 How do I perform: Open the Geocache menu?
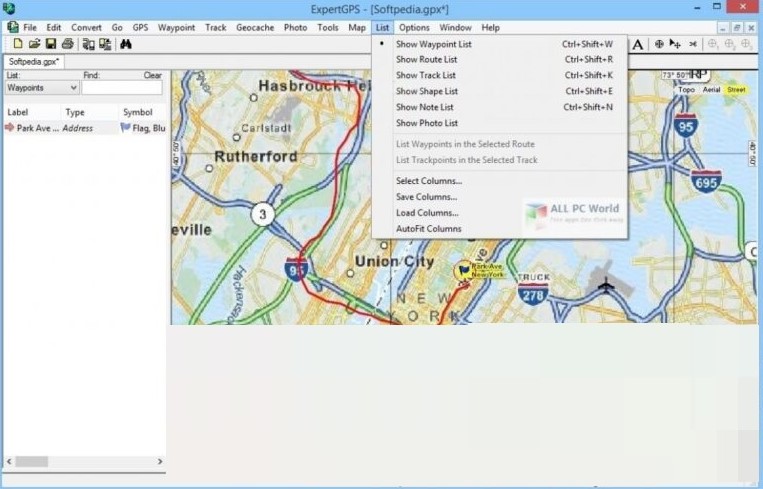[x=255, y=28]
